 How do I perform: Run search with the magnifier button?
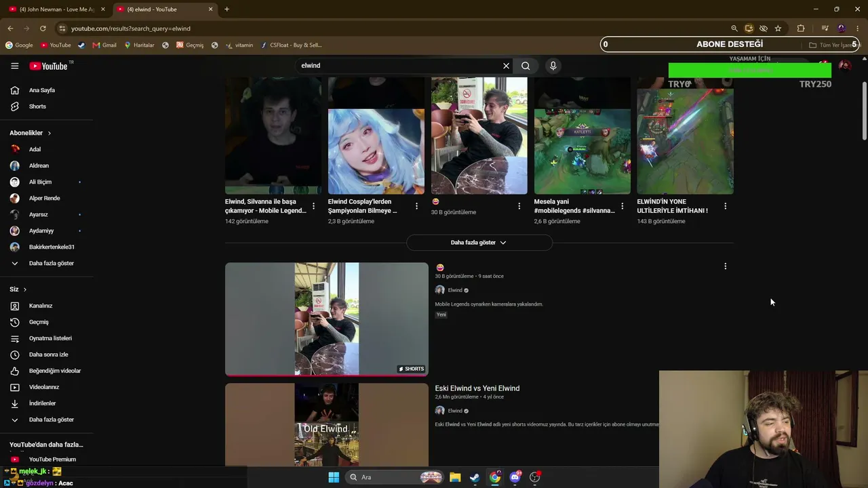tap(526, 66)
